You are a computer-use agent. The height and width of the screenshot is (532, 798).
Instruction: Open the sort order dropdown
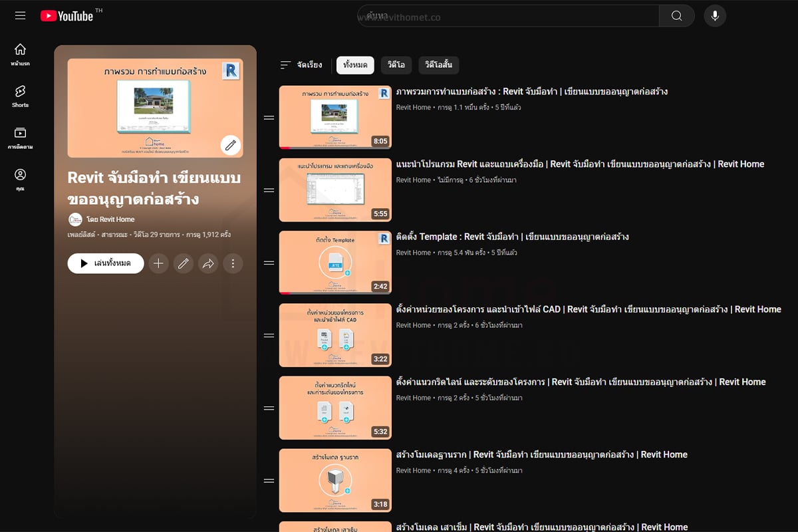pos(301,65)
